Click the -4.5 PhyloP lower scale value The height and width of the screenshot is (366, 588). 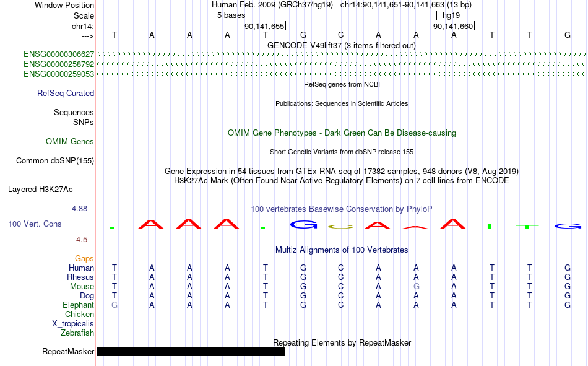coord(80,240)
